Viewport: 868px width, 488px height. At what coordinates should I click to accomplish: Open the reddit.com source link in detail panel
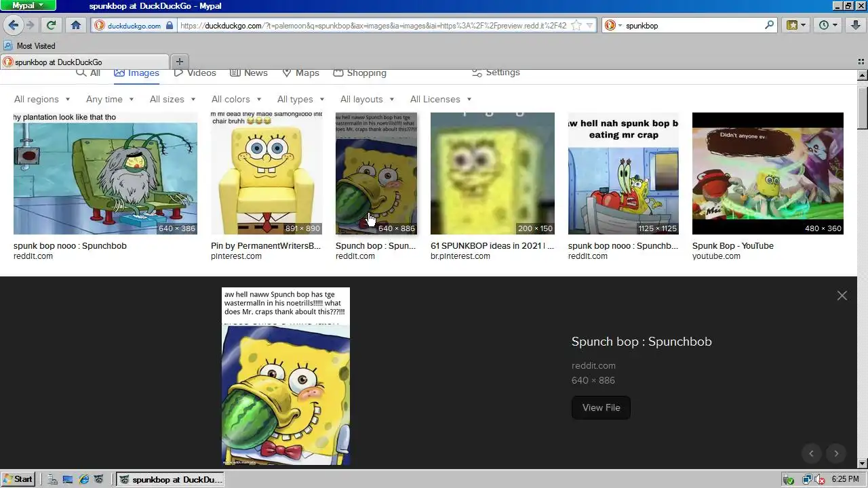click(x=593, y=365)
